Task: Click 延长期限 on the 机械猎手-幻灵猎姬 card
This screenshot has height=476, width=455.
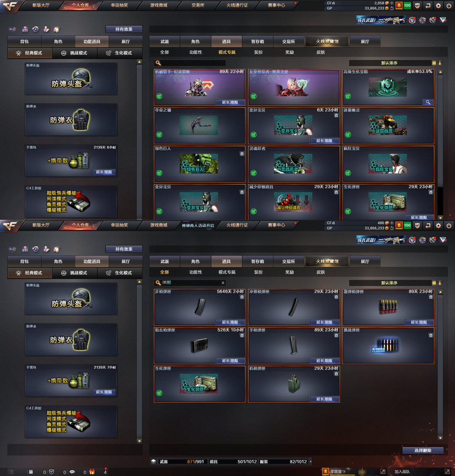Action: click(x=230, y=102)
